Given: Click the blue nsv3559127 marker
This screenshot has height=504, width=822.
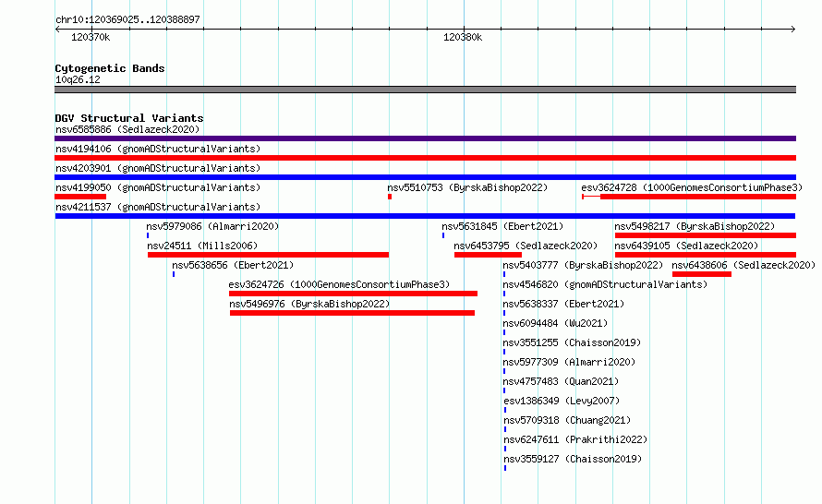Looking at the screenshot, I should (505, 468).
